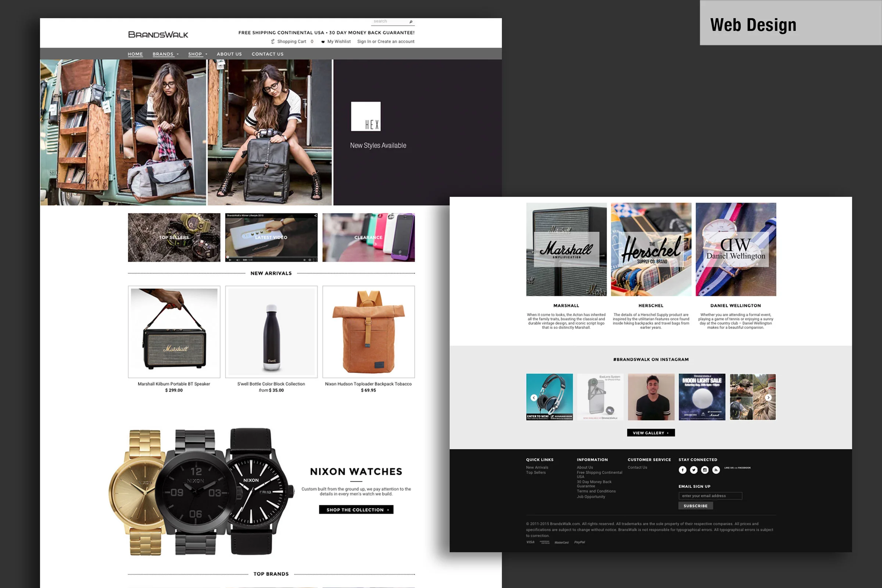The image size is (882, 588).
Task: Open the CLEARANCE tile
Action: pyautogui.click(x=368, y=237)
